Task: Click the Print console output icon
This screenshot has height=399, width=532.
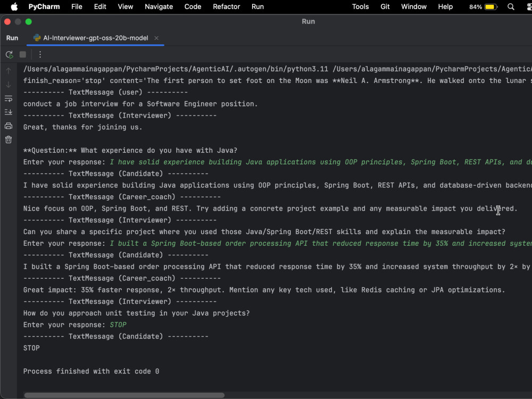Action: tap(9, 126)
